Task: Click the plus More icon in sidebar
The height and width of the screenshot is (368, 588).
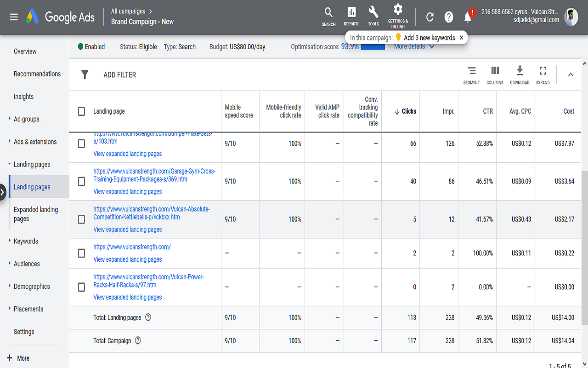Action: pos(10,358)
